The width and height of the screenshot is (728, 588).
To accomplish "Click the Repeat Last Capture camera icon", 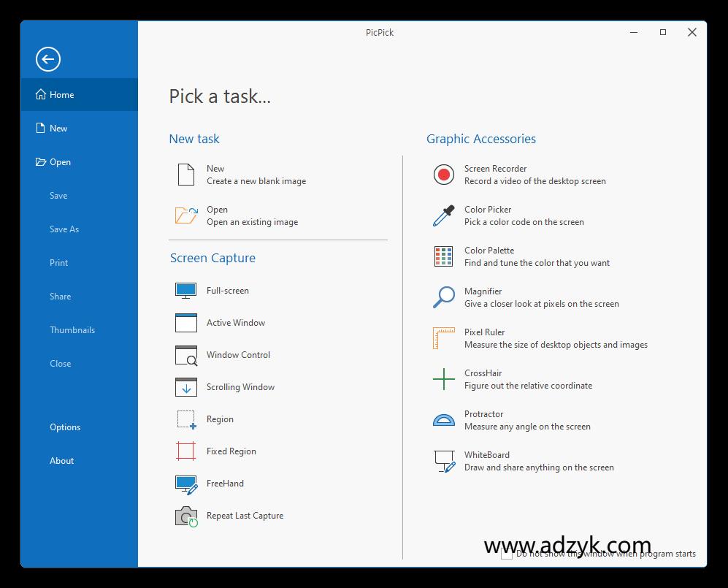I will pyautogui.click(x=186, y=516).
